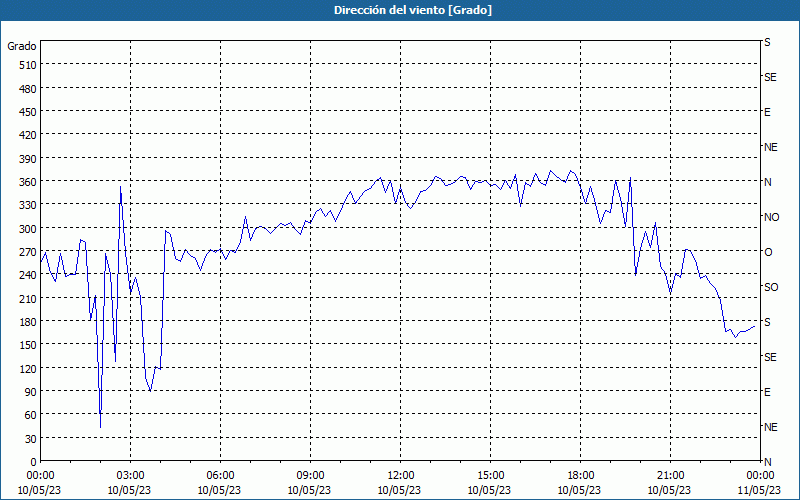Select the 'E' compass label level with 90
The width and height of the screenshot is (800, 500).
click(x=767, y=392)
